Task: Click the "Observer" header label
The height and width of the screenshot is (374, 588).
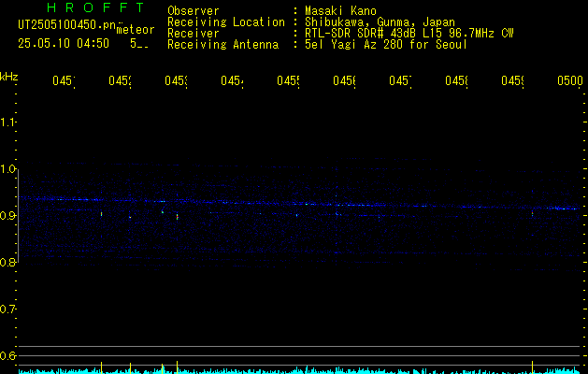Action: [194, 11]
